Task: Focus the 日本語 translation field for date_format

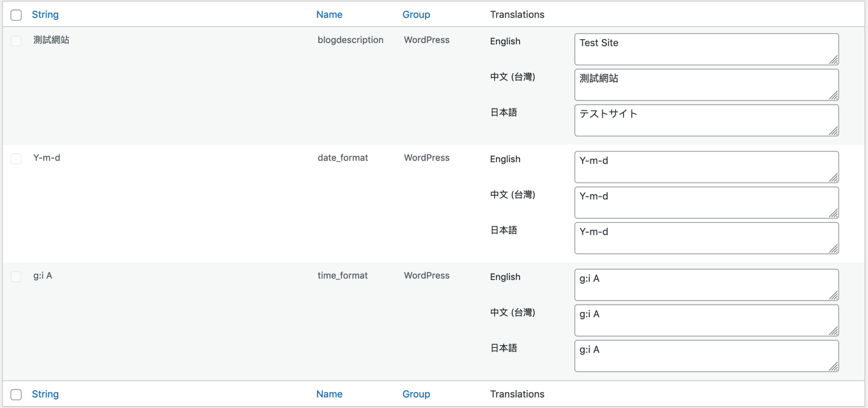Action: pyautogui.click(x=705, y=238)
